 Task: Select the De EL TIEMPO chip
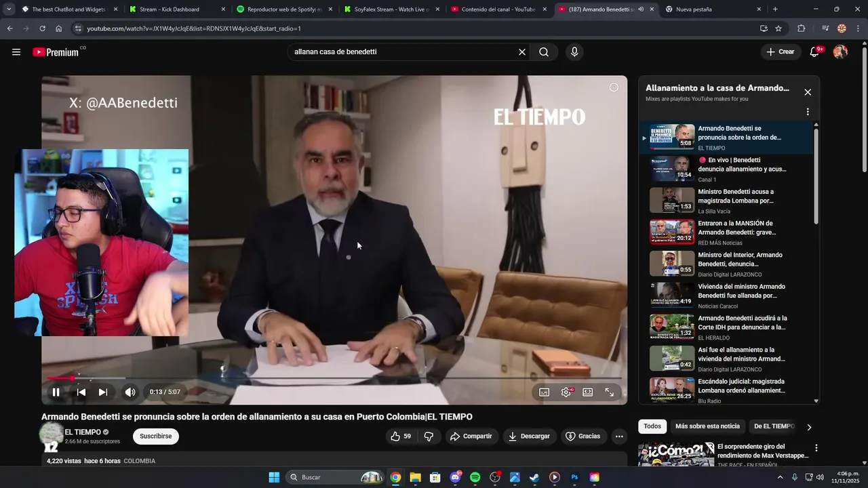point(774,426)
